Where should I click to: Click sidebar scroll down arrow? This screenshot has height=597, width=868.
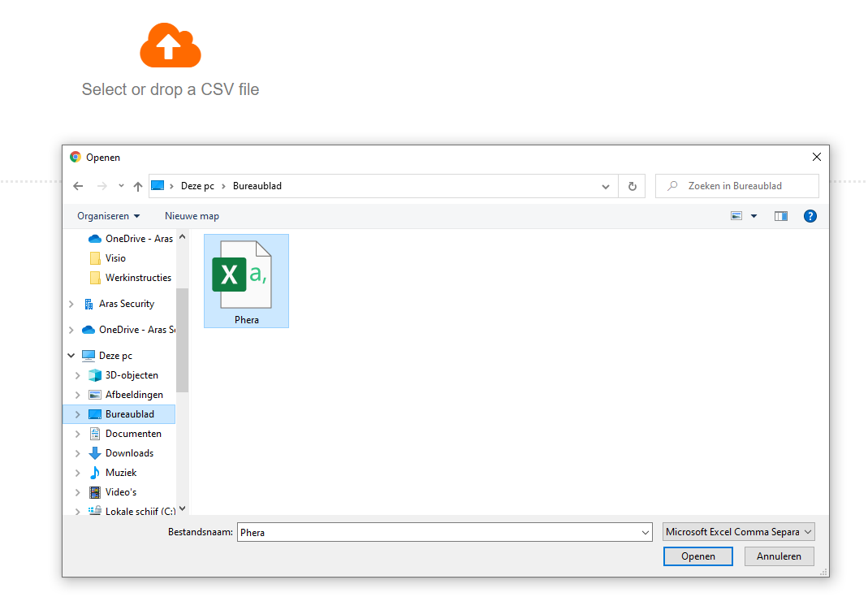point(182,508)
